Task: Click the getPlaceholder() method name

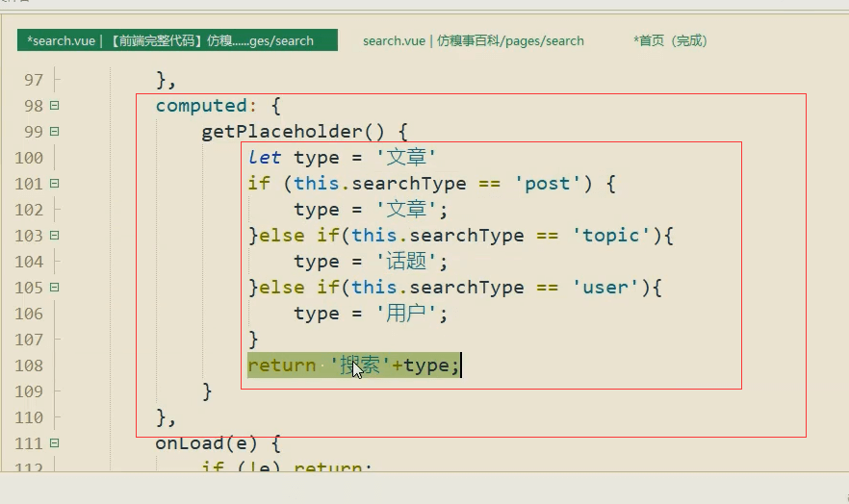Action: (x=293, y=132)
